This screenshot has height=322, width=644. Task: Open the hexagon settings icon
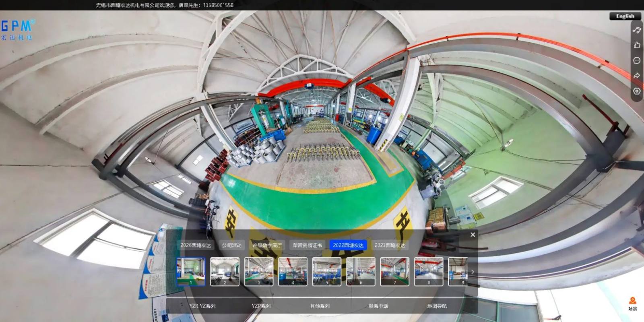(637, 91)
